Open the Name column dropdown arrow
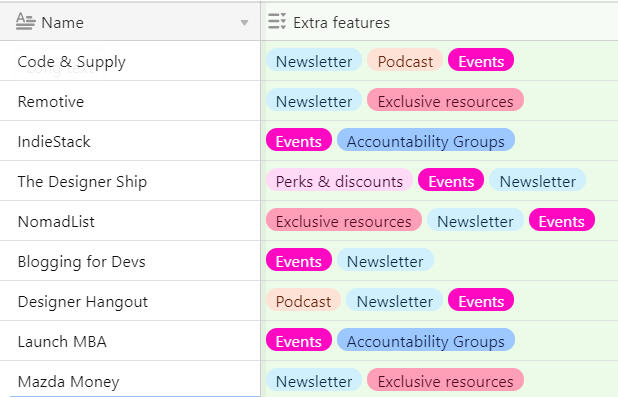 pos(244,23)
